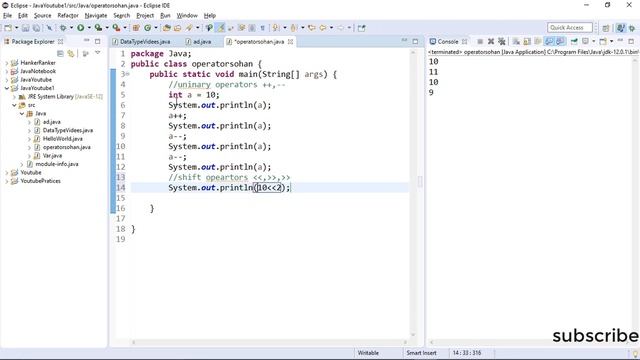The width and height of the screenshot is (640, 360).
Task: Collapse the src folder
Action: [x=14, y=105]
